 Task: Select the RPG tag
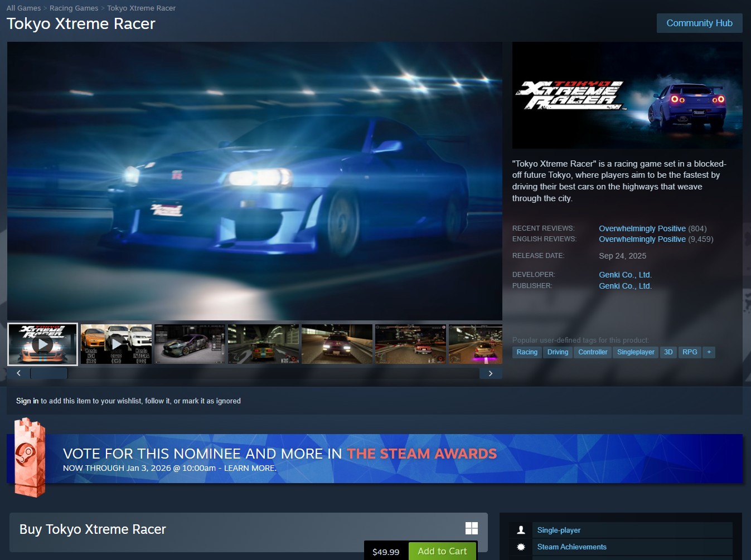[690, 352]
